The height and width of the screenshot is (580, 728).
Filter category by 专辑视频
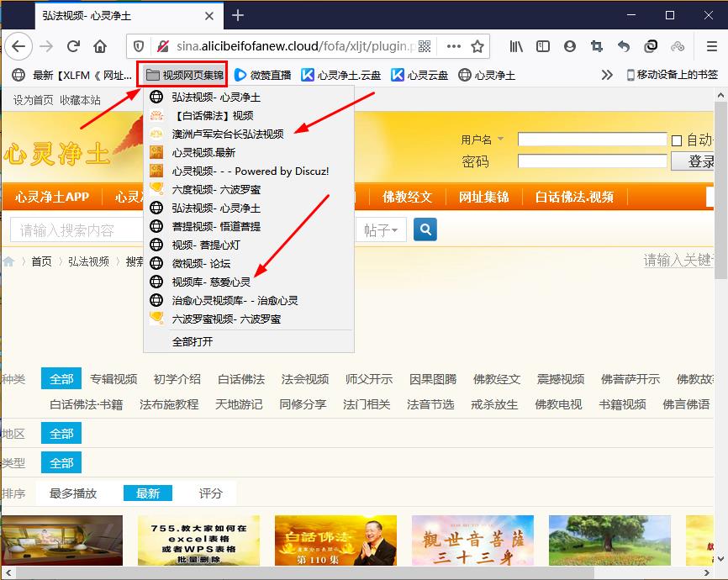(113, 379)
